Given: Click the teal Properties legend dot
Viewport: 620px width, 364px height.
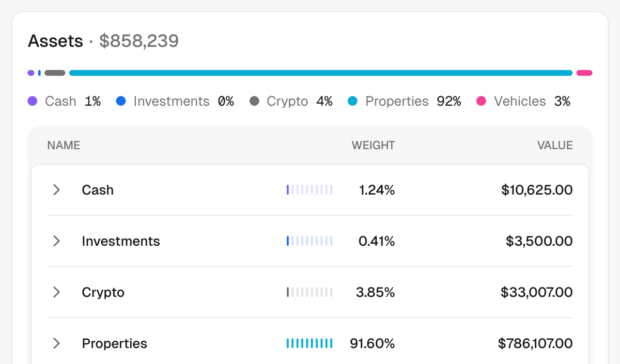Looking at the screenshot, I should click(x=353, y=101).
